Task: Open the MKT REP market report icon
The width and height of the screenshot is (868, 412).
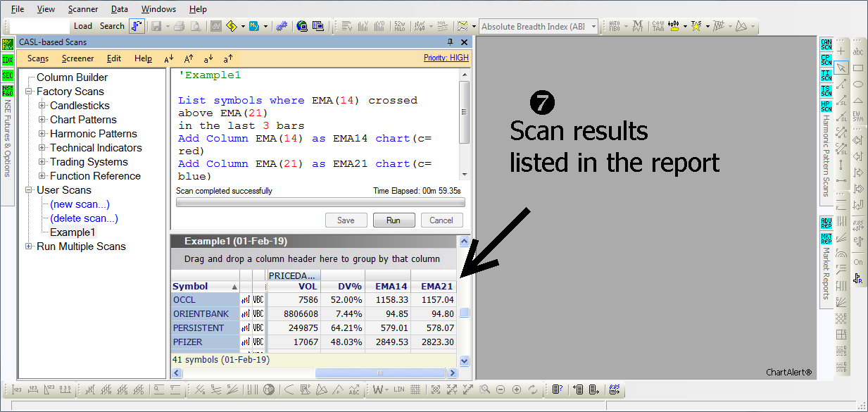Action: point(826,238)
